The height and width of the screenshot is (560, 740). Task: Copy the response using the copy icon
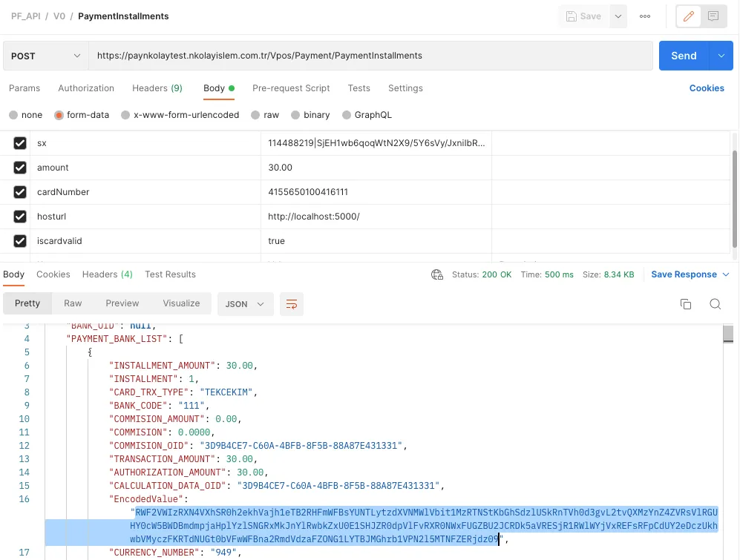coord(686,304)
